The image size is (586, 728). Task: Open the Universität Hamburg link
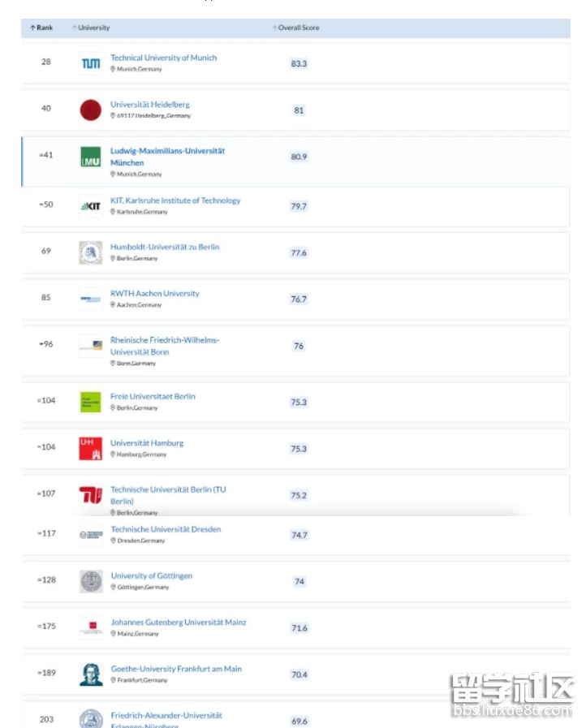[x=147, y=443]
